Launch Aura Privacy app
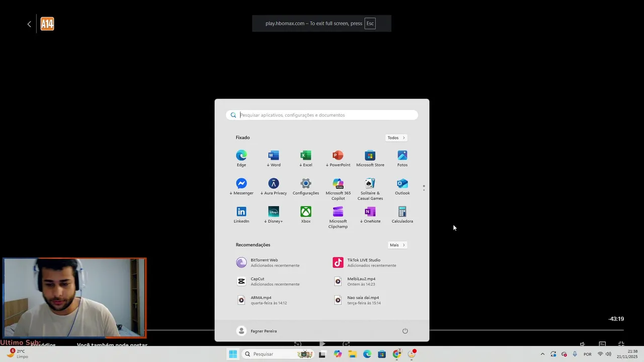The width and height of the screenshot is (644, 362). 274,187
